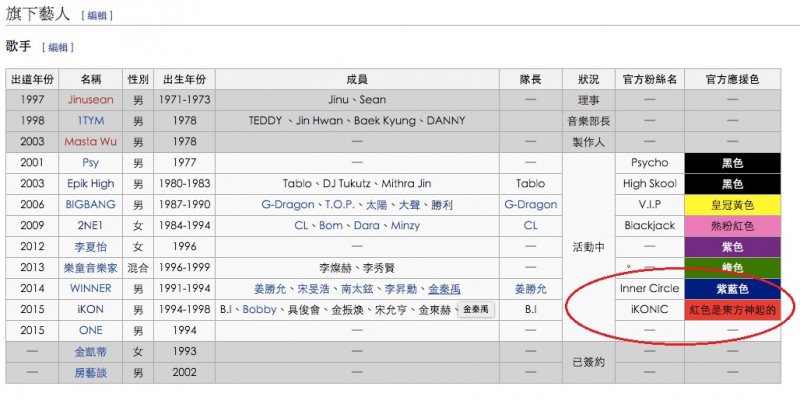Open the Psy artist link

[91, 163]
